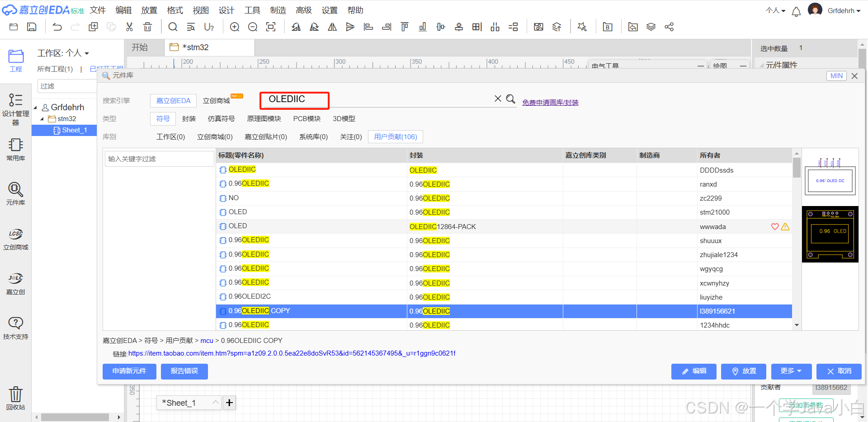Viewport: 868px width, 422px height.
Task: Open 嘉立创 JLC in left sidebar
Action: point(16,283)
